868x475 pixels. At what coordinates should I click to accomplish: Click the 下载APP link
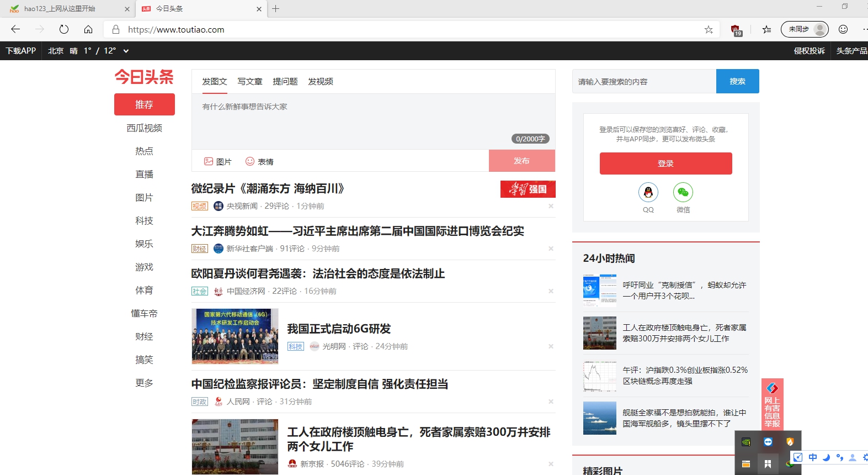[x=21, y=51]
